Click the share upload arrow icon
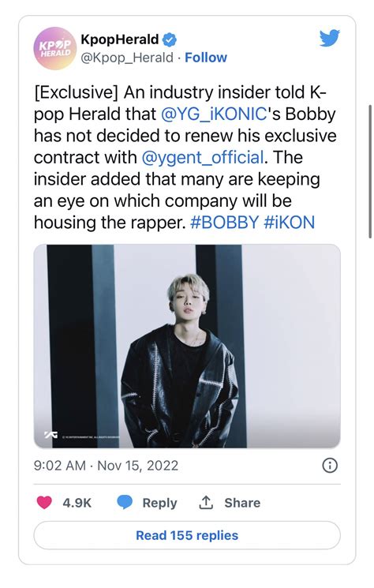Image resolution: width=374 pixels, height=588 pixels. (206, 503)
